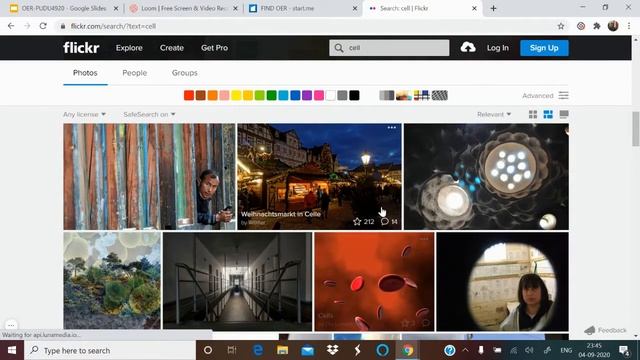Click the Advanced search link

[x=538, y=96]
